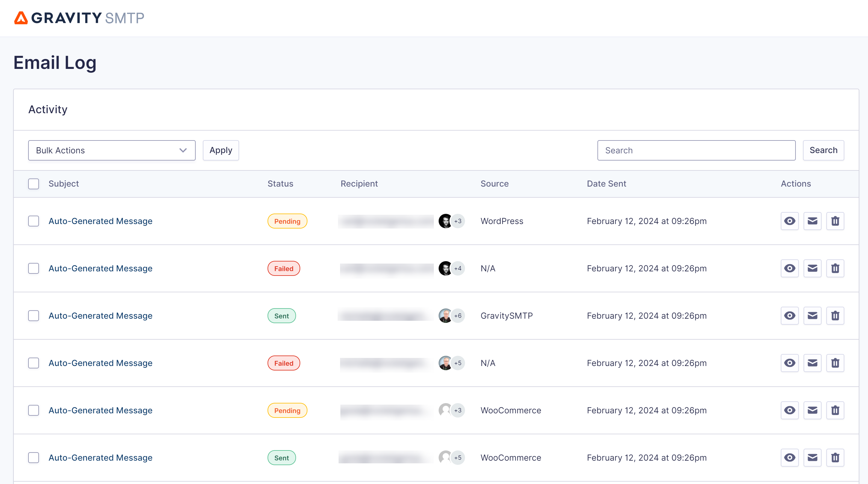Click recipient avatar in the GravitySMTP row

(445, 316)
